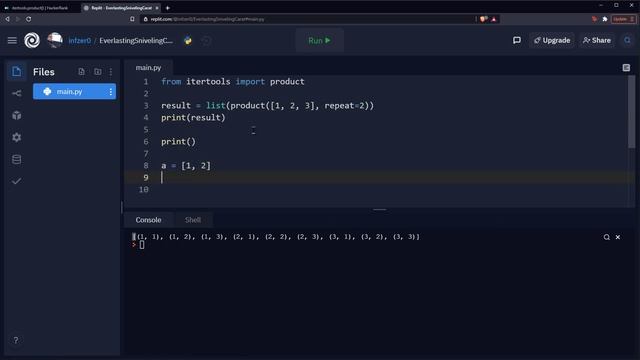Open the Packages cube icon in the sidebar
640x360 pixels.
[x=17, y=116]
